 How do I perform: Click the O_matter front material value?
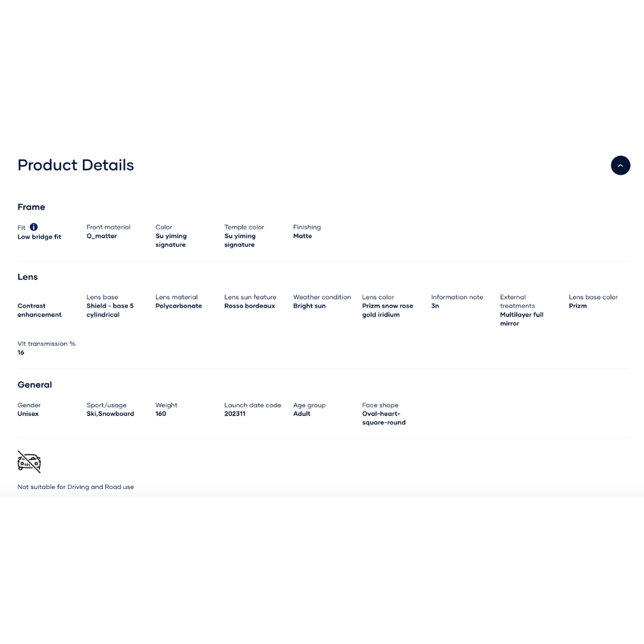click(x=101, y=236)
